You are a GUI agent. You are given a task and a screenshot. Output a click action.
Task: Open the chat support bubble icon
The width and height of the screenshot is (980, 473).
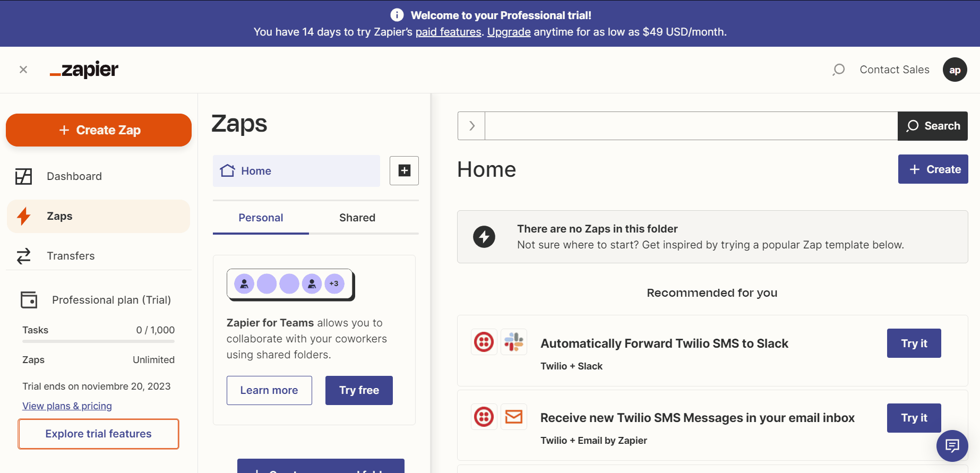(952, 445)
